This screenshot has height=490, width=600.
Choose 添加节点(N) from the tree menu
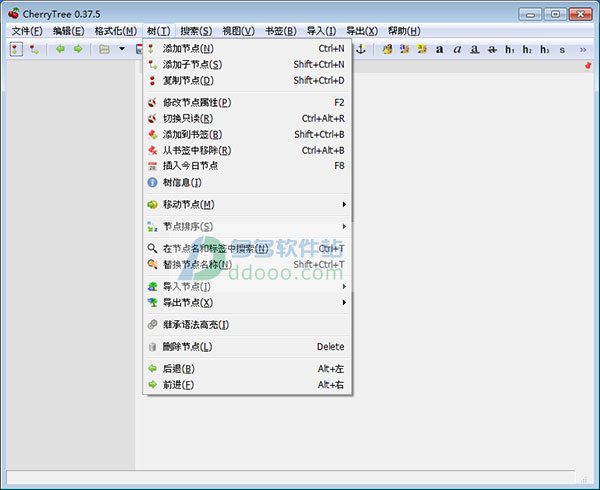[x=247, y=49]
